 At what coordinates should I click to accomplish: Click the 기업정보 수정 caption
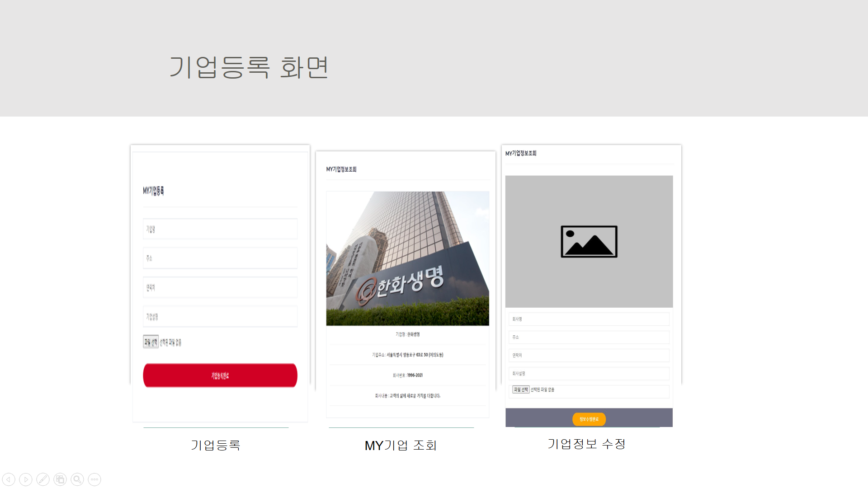point(586,444)
